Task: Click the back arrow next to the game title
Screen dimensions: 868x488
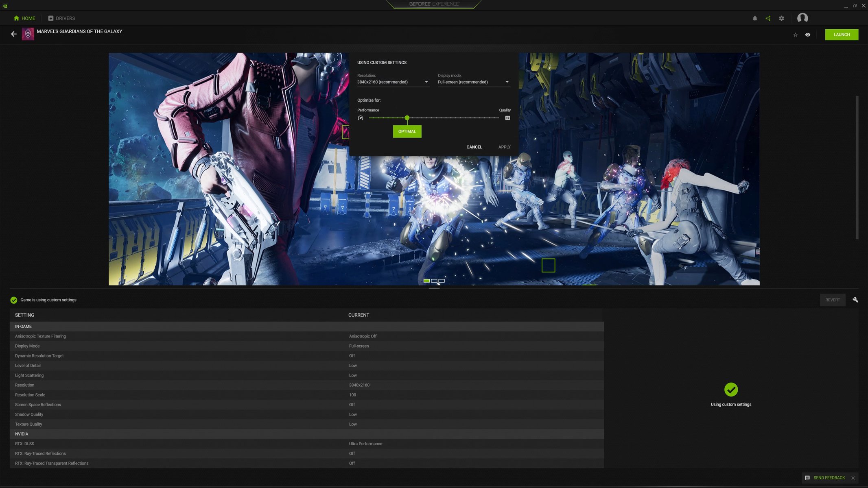Action: 13,34
